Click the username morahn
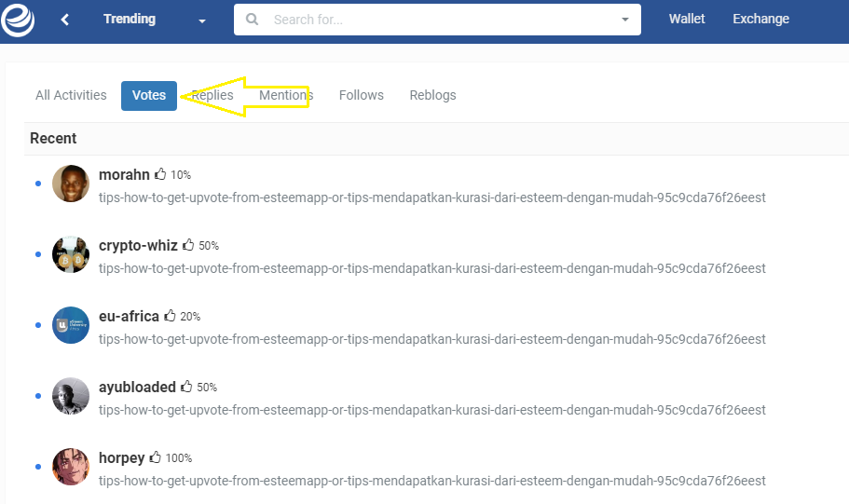849x504 pixels. 124,175
